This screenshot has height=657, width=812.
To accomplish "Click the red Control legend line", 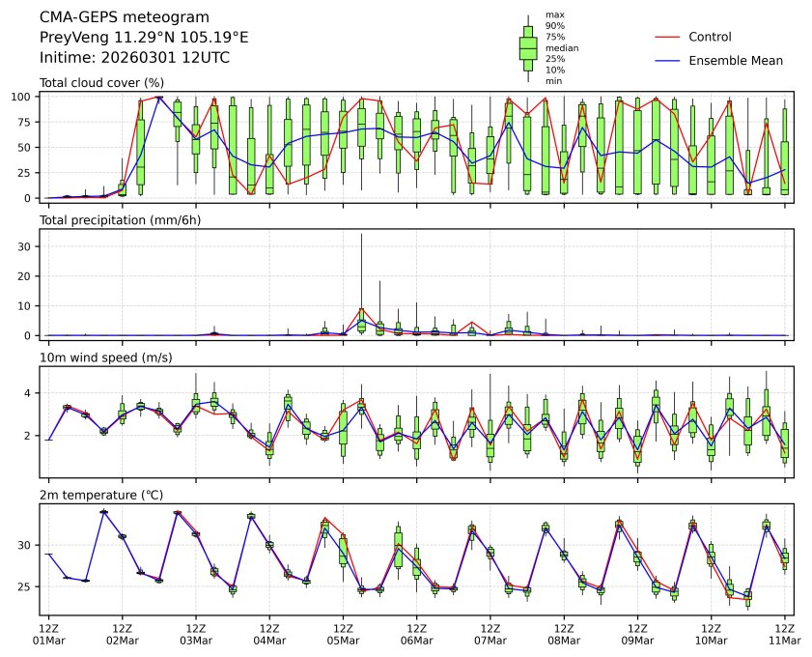I will click(x=668, y=37).
